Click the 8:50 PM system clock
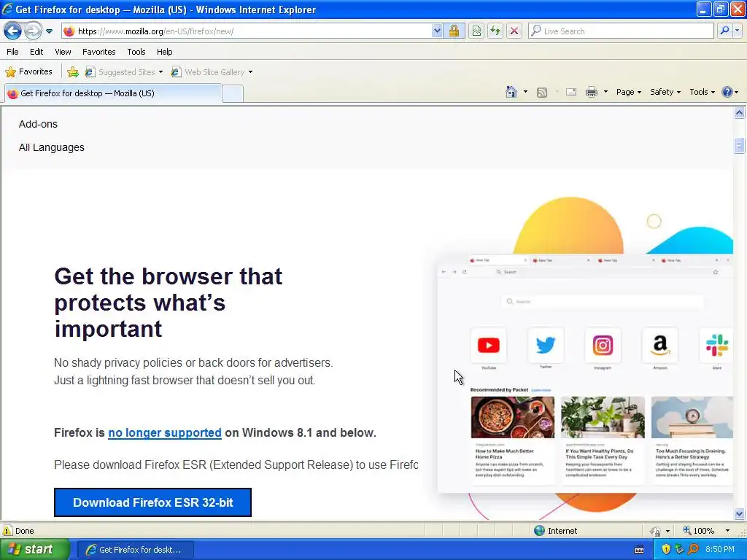Image resolution: width=747 pixels, height=560 pixels. [720, 550]
